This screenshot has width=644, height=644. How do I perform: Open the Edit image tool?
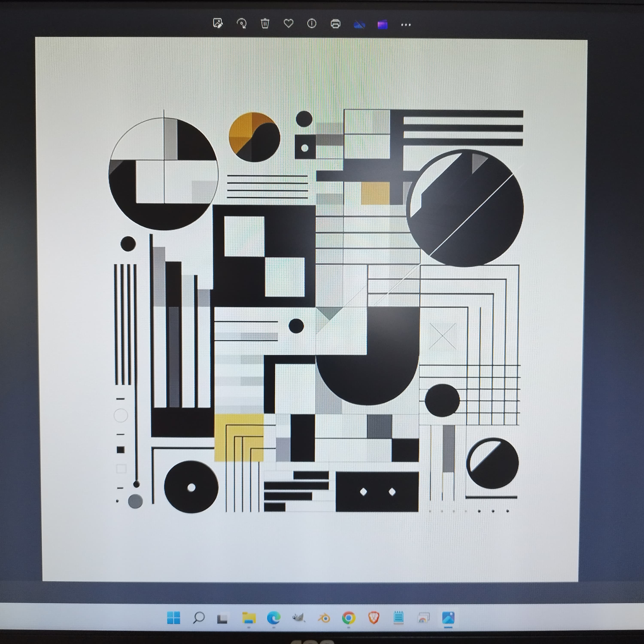tap(218, 24)
